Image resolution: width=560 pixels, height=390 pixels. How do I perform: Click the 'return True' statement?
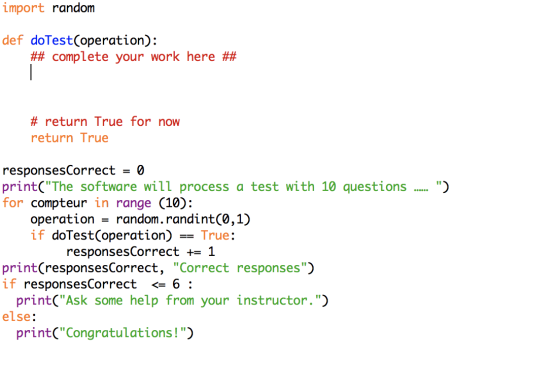69,138
